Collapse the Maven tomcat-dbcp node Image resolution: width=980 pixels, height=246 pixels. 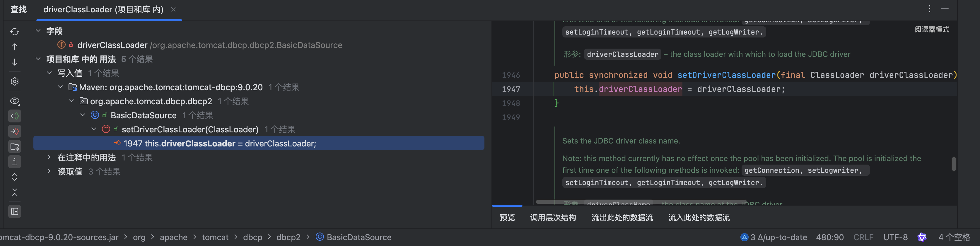tap(60, 87)
